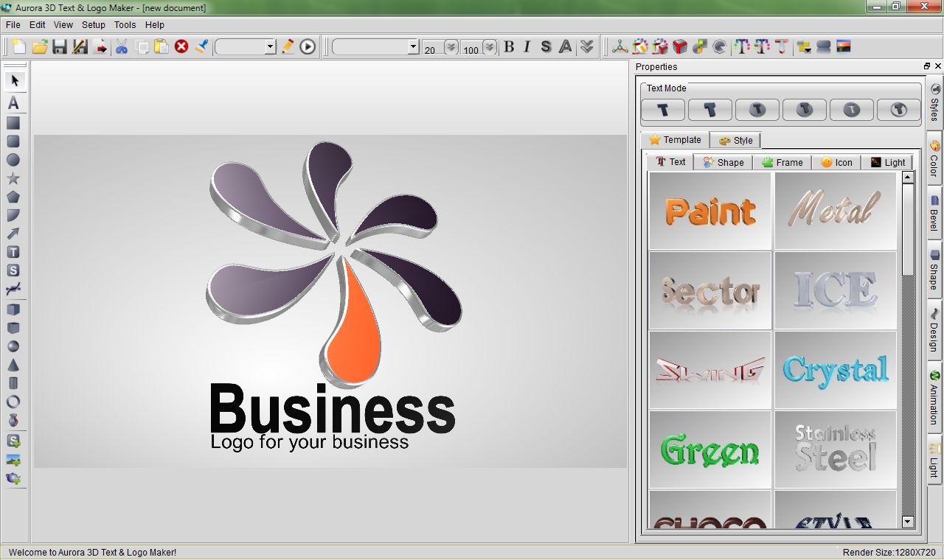Open the Color side panel tab
The width and height of the screenshot is (944, 560).
(x=934, y=159)
